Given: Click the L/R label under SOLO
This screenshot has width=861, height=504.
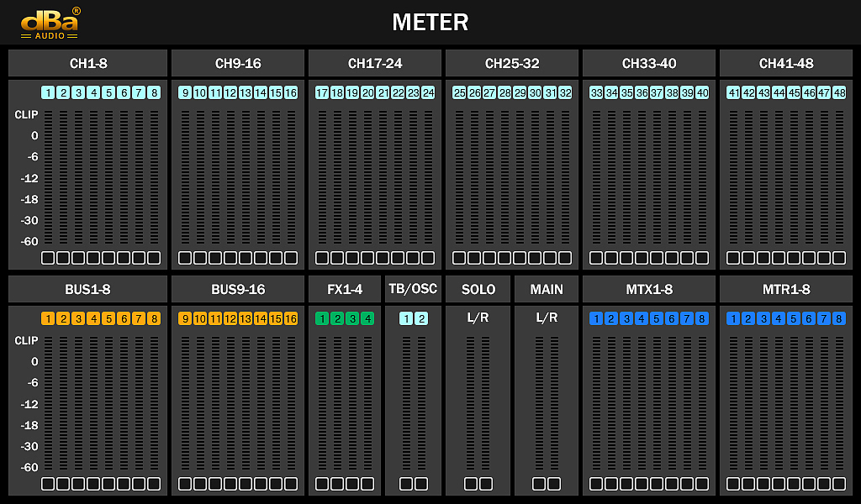Looking at the screenshot, I should [478, 318].
